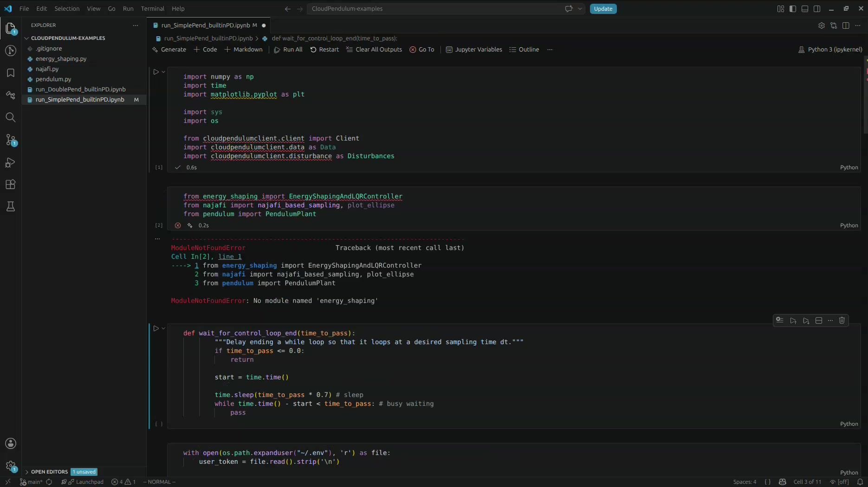Open Explorer views and more actions ellipsis
Viewport: 868px width, 487px height.
click(x=136, y=26)
